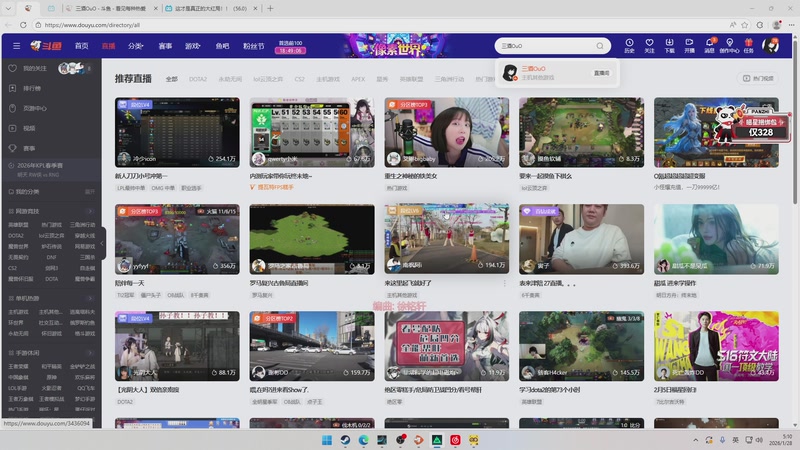Open the Windows Start menu
Viewport: 800px width, 450px height.
tap(327, 440)
